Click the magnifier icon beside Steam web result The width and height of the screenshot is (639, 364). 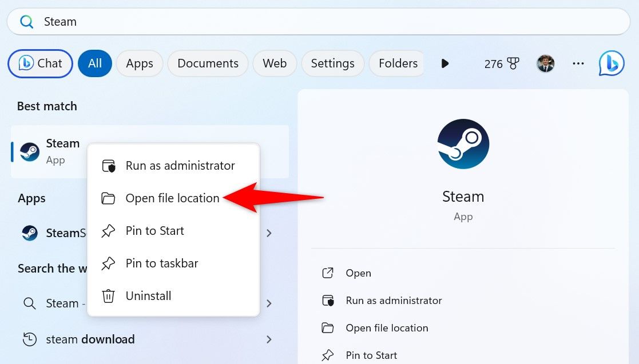pyautogui.click(x=29, y=303)
